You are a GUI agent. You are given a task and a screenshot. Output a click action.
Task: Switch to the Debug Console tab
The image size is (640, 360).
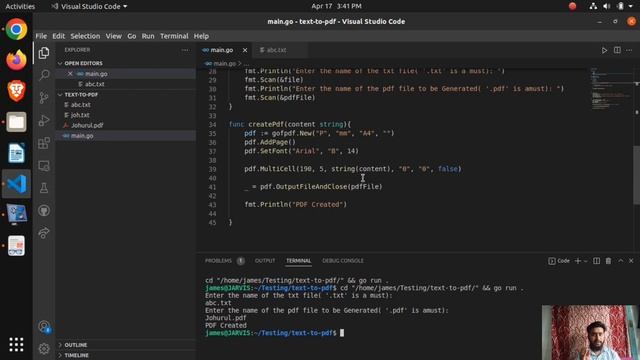pos(342,261)
